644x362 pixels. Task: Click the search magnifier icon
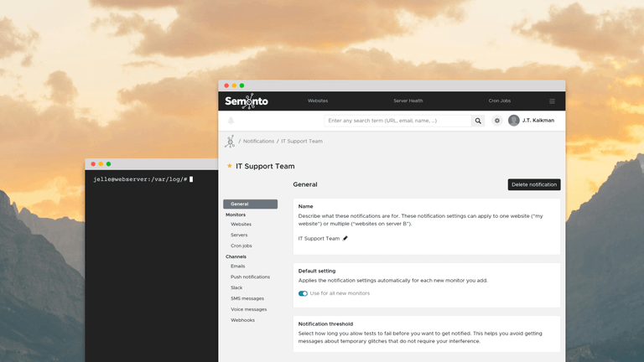click(478, 121)
